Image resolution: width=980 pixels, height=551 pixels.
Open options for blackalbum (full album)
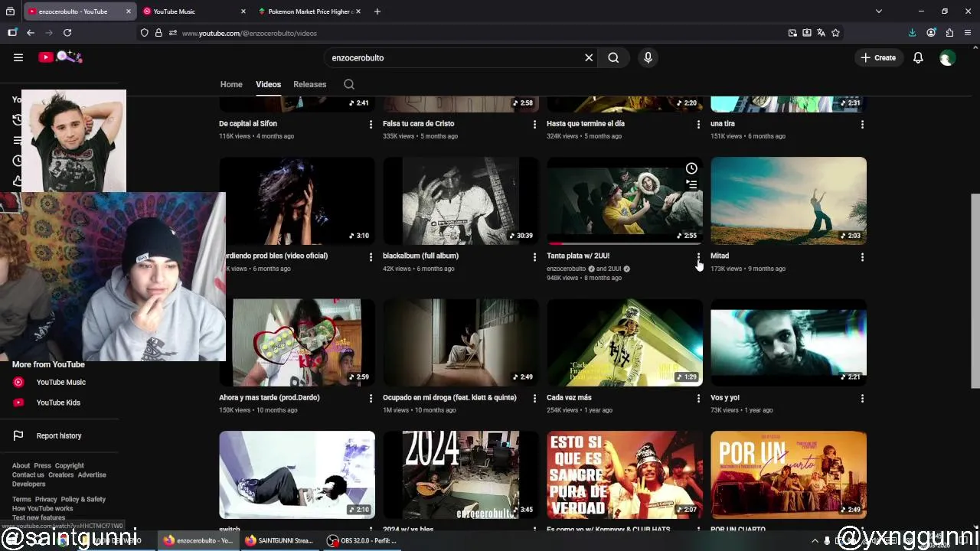[534, 257]
